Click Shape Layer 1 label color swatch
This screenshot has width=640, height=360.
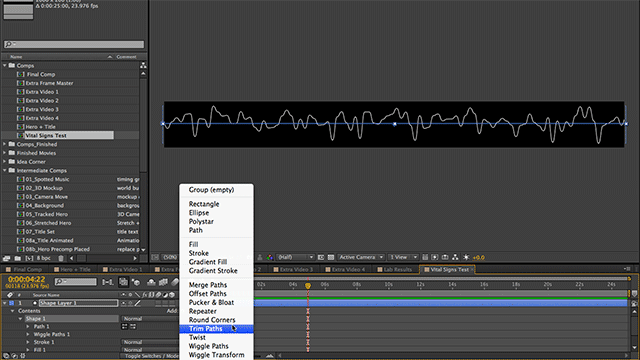11,303
